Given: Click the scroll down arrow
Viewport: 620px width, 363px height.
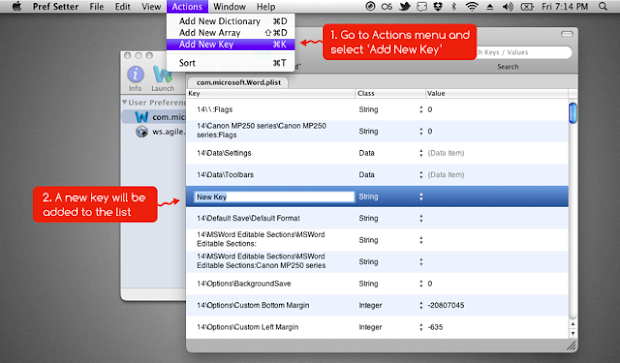Looking at the screenshot, I should [573, 334].
